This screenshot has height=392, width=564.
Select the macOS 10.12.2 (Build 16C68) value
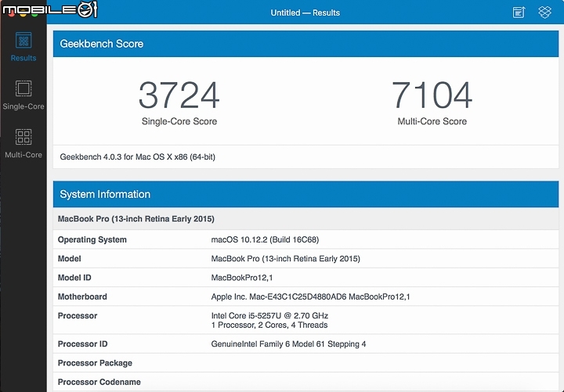265,239
